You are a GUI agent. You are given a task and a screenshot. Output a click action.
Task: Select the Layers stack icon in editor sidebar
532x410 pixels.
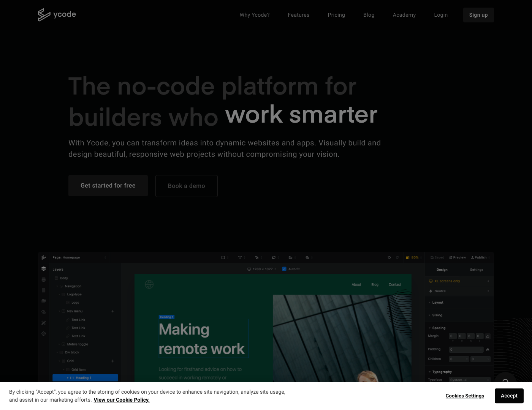pyautogui.click(x=44, y=269)
